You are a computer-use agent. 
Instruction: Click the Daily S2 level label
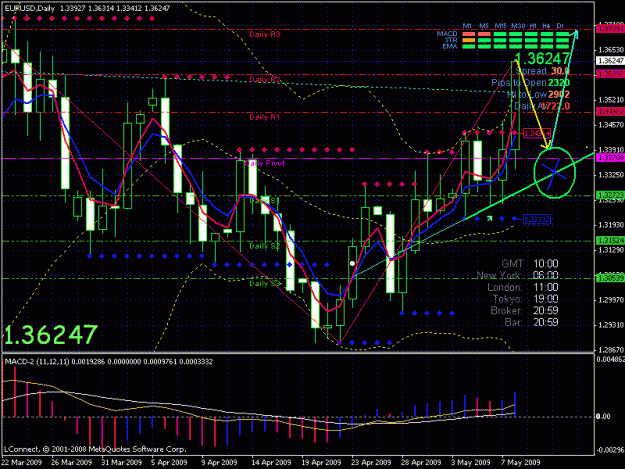(x=265, y=246)
